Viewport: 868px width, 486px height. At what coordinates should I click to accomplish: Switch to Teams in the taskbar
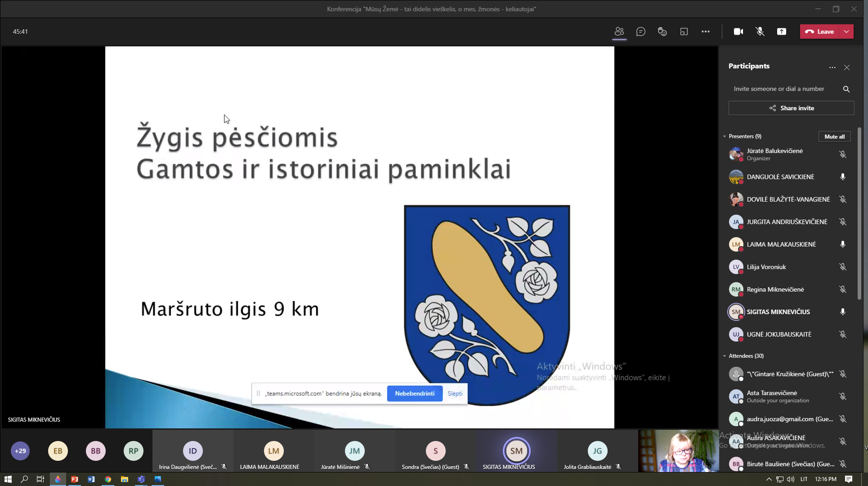[141, 479]
